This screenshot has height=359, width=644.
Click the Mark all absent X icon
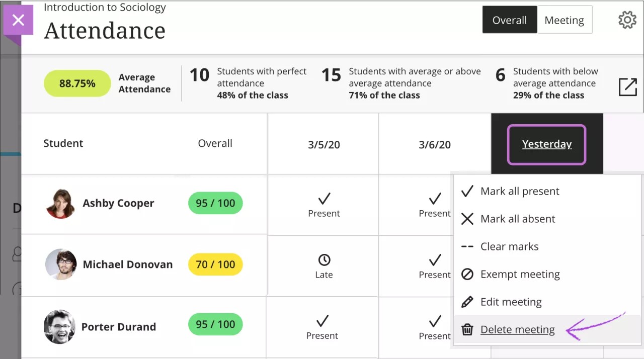pyautogui.click(x=467, y=219)
